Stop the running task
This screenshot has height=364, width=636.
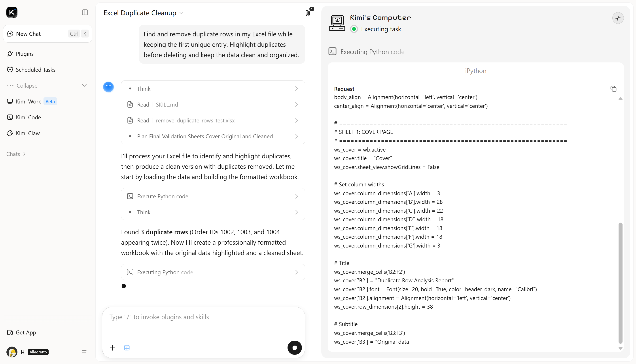click(x=295, y=347)
